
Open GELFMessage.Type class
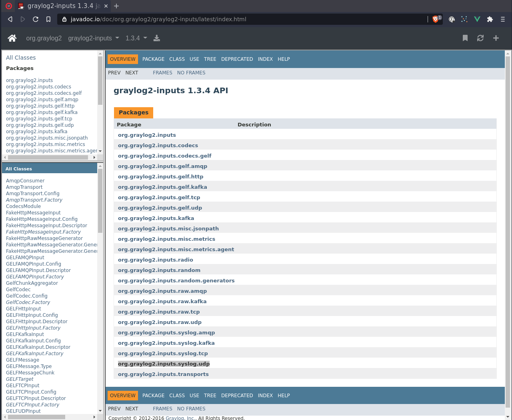[29, 366]
